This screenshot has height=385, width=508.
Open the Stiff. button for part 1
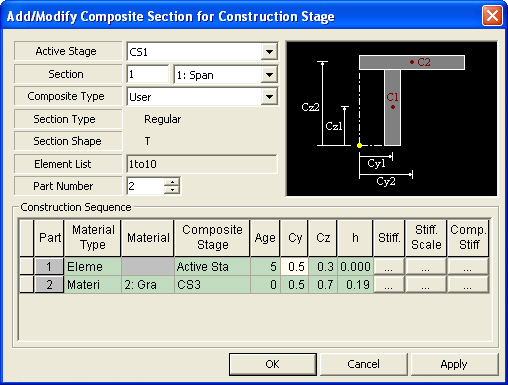tap(389, 267)
